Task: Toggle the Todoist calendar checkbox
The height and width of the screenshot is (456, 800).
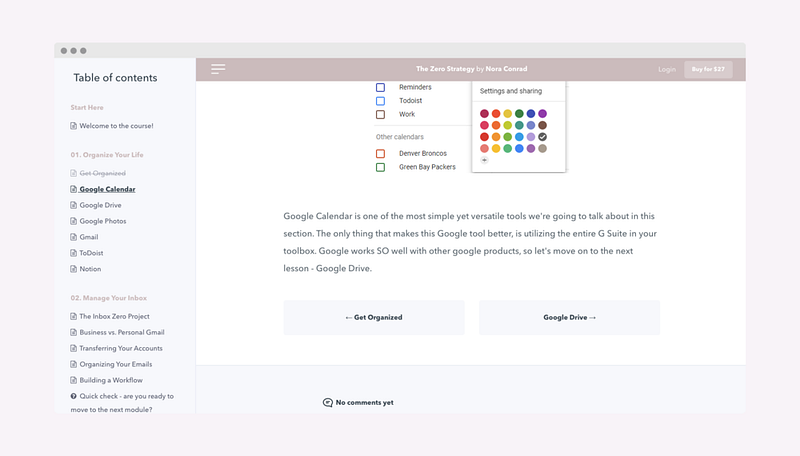Action: [381, 101]
